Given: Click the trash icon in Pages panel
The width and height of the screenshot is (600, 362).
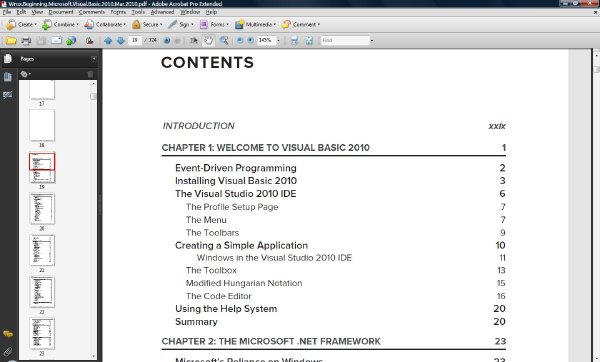Looking at the screenshot, I should pyautogui.click(x=90, y=74).
